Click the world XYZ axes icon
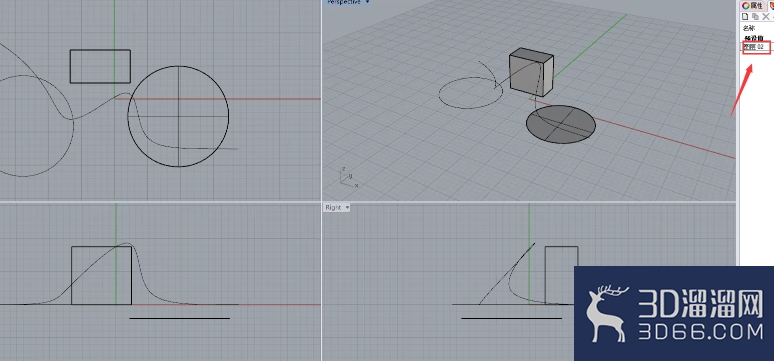This screenshot has width=774, height=361. coord(348,178)
